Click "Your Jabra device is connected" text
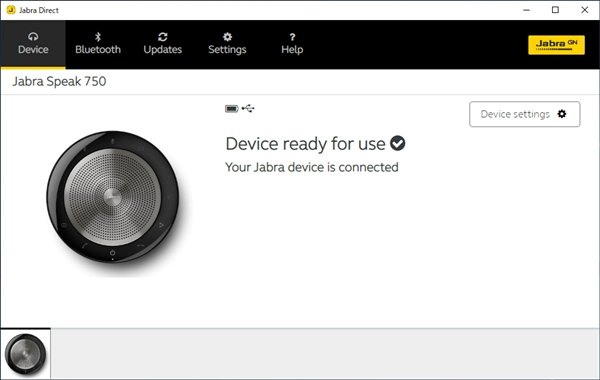Screen dimensions: 600x380 tap(311, 167)
